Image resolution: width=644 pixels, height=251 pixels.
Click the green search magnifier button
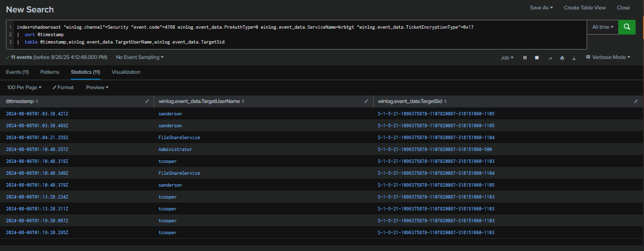627,27
